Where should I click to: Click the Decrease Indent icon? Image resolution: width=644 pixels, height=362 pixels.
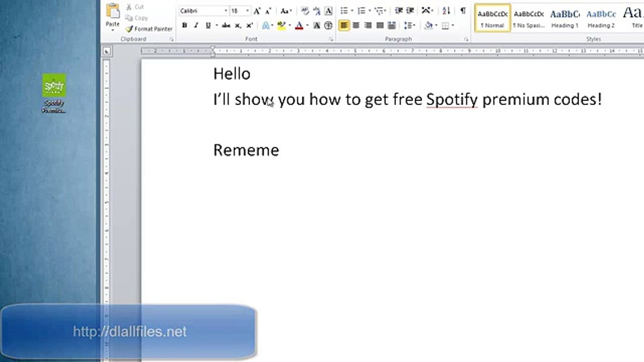click(x=398, y=11)
